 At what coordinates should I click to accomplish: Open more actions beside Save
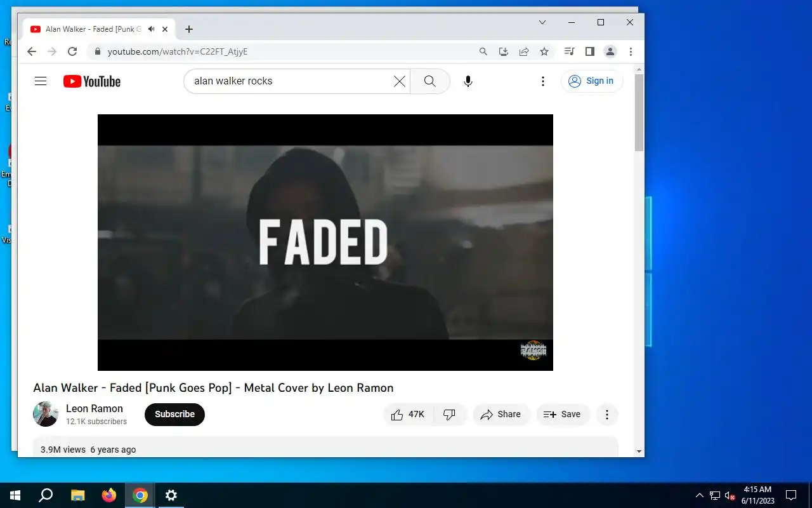(607, 415)
